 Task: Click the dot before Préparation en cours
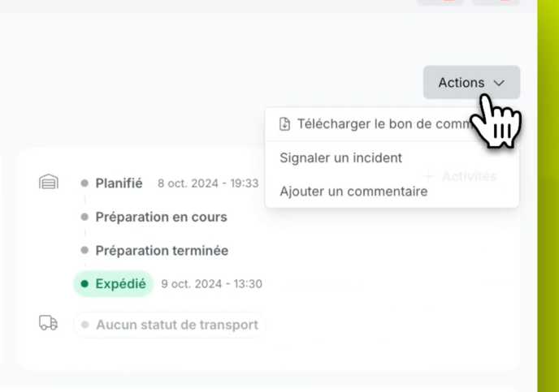[84, 218]
